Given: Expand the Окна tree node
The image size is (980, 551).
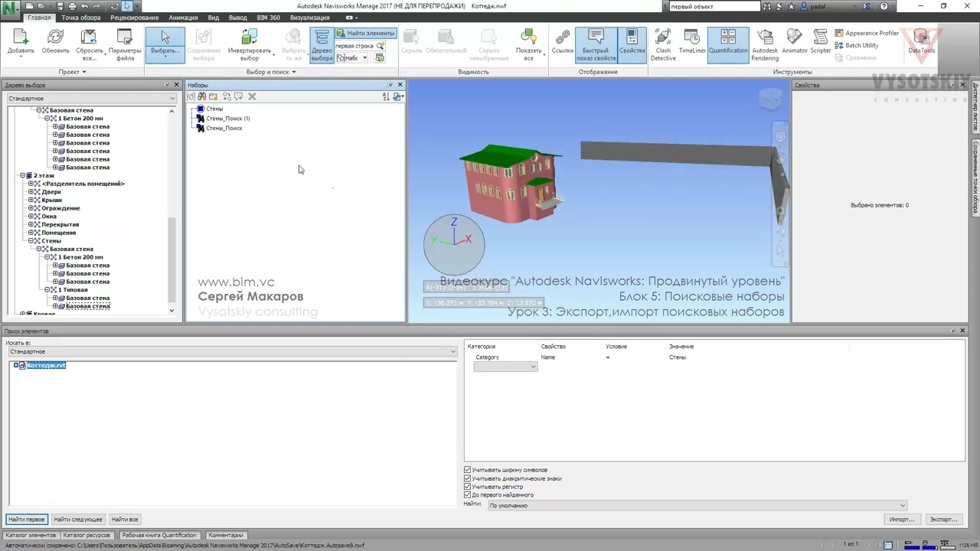Looking at the screenshot, I should pos(31,217).
